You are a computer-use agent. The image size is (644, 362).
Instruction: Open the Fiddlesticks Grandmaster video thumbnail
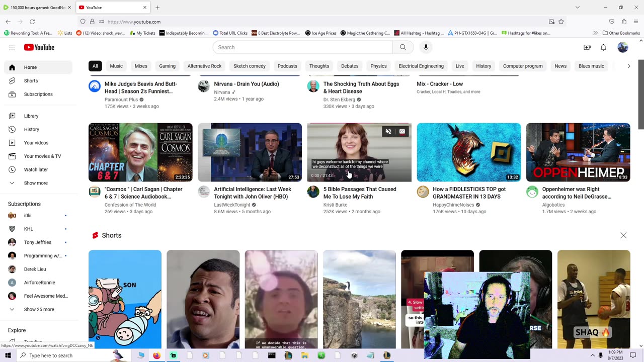coord(468,152)
